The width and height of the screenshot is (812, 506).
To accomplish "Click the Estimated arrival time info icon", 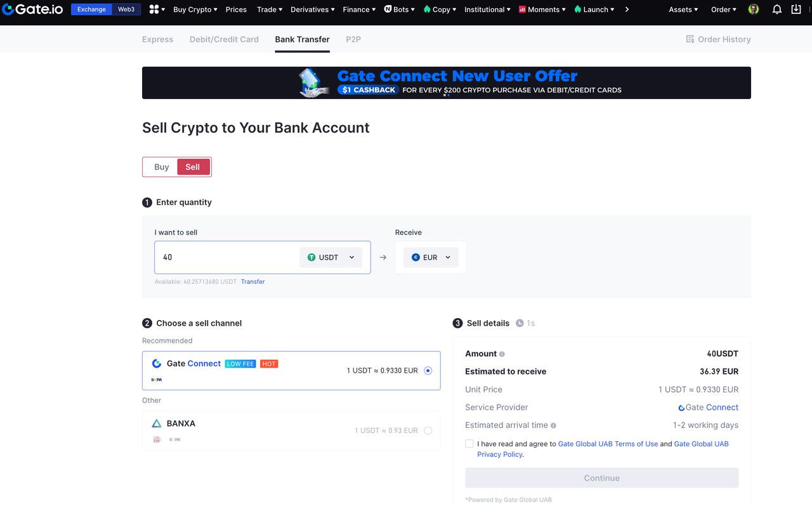I will pos(554,425).
